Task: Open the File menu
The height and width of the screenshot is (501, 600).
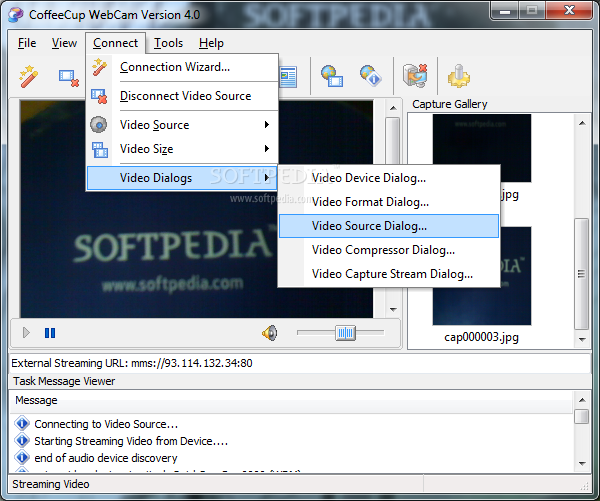Action: pos(27,43)
